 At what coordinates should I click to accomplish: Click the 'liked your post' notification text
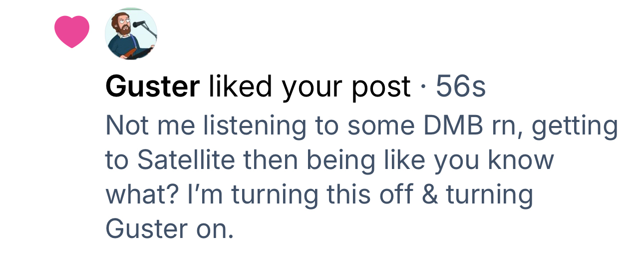(x=310, y=87)
